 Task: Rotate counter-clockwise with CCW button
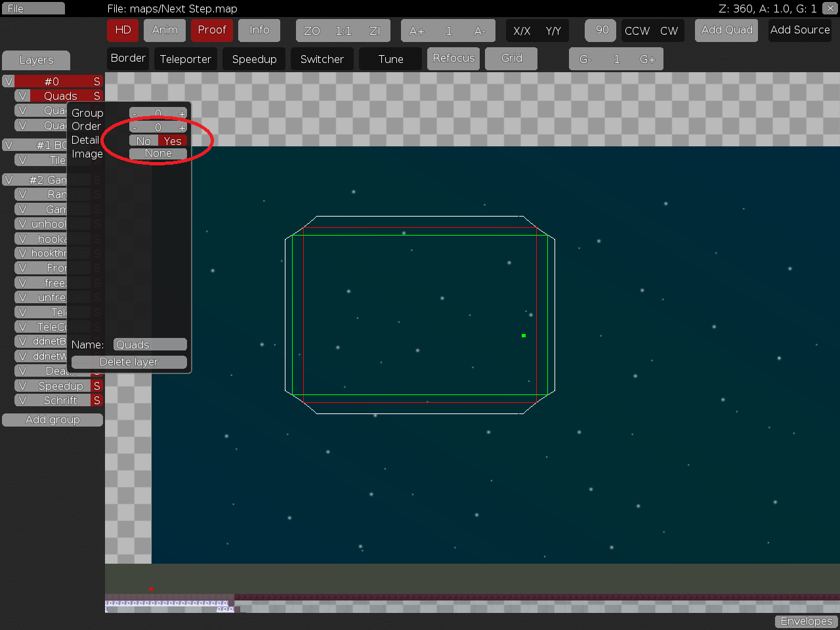pos(637,31)
